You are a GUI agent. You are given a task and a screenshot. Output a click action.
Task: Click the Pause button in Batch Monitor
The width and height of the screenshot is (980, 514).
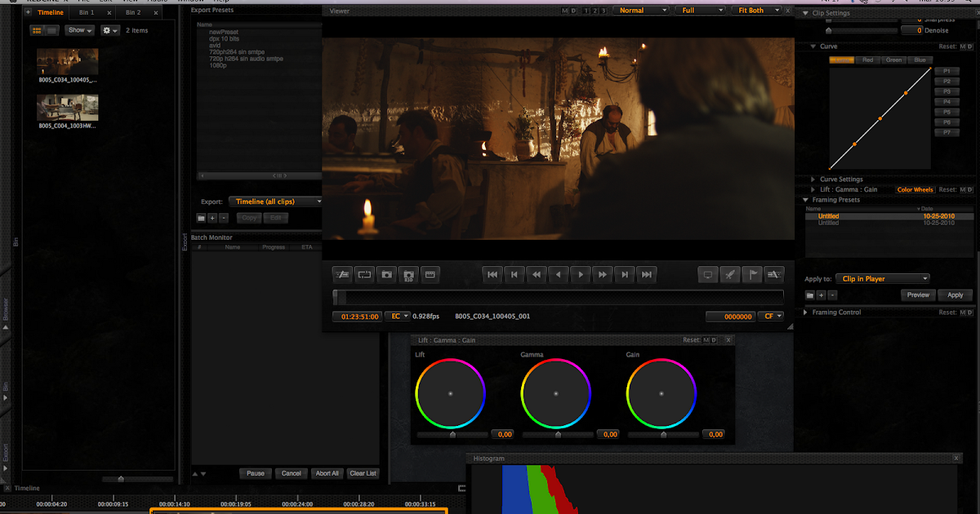pyautogui.click(x=256, y=473)
